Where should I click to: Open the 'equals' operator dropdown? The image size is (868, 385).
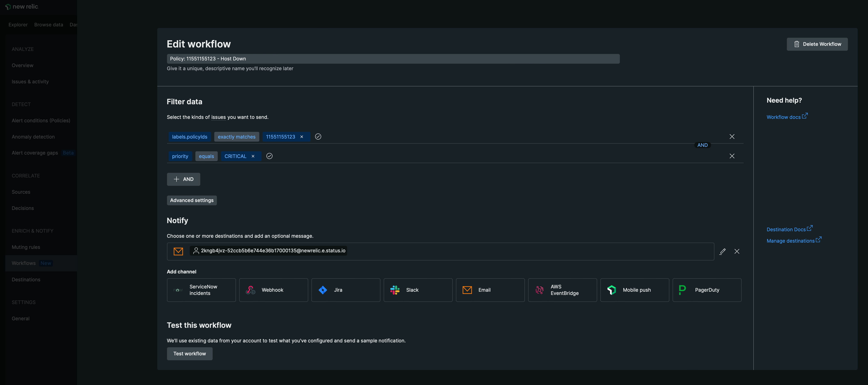[x=206, y=156]
